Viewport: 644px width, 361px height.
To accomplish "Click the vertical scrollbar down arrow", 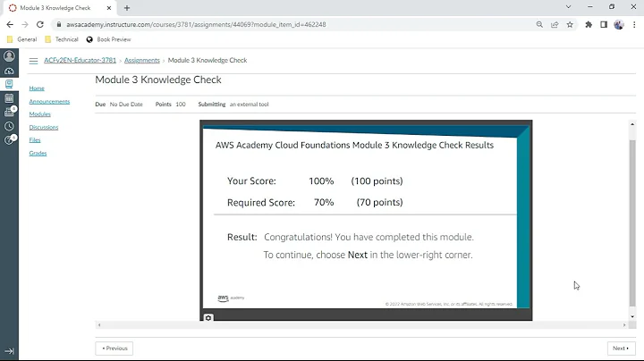I will click(x=632, y=316).
